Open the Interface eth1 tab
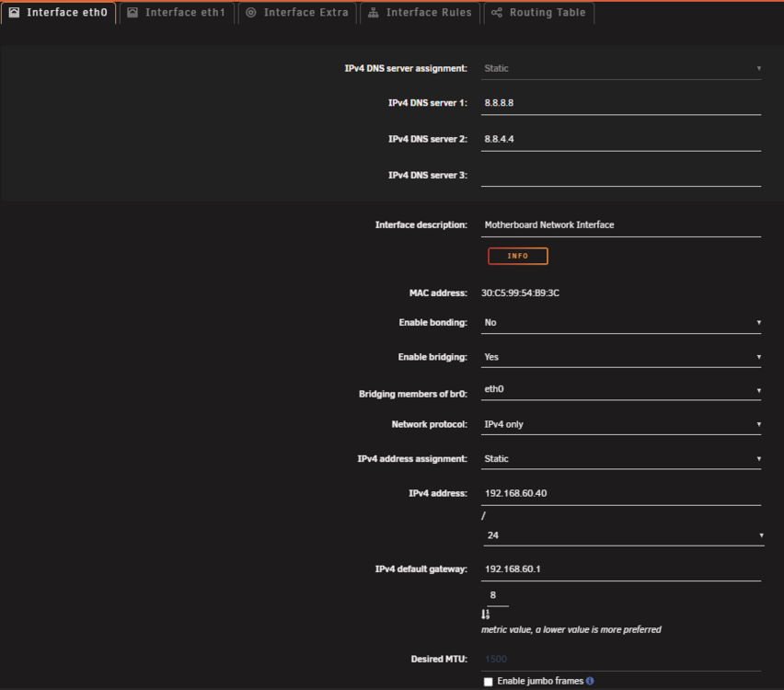 177,13
